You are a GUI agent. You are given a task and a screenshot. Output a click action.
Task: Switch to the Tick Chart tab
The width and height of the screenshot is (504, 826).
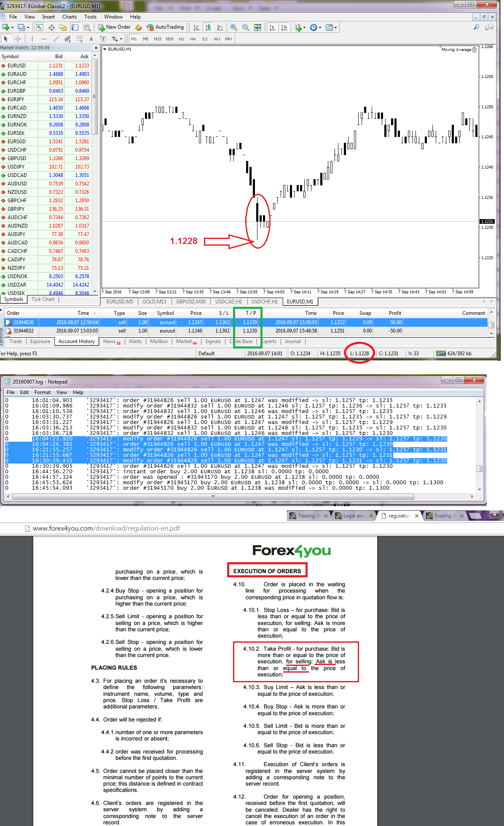coord(43,299)
